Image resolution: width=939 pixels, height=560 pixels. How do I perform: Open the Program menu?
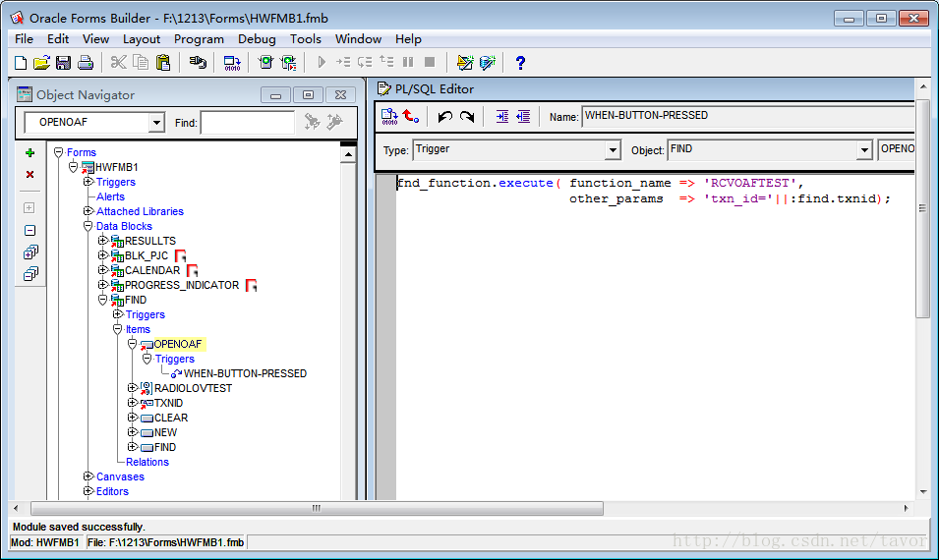pyautogui.click(x=199, y=39)
